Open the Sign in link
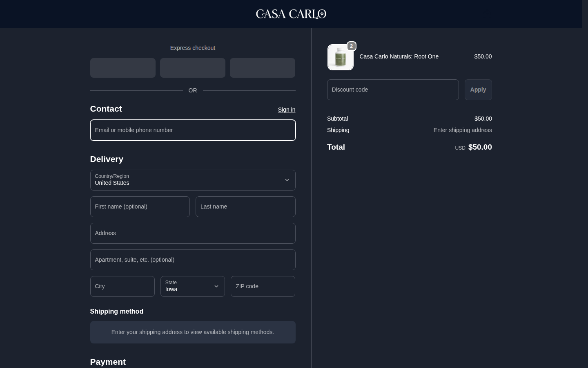The height and width of the screenshot is (368, 588). click(x=287, y=110)
